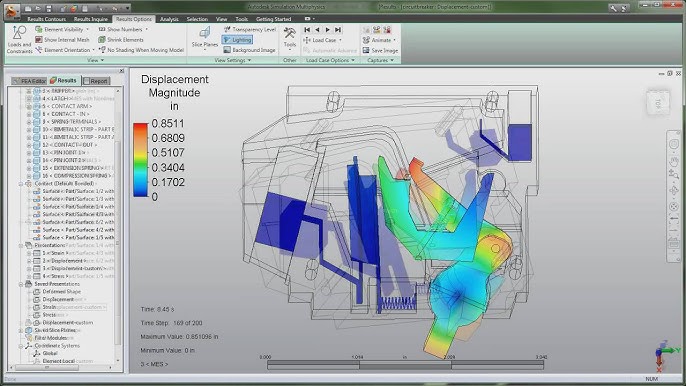Viewport: 686px width, 386px height.
Task: Enable Shrink Elements
Action: click(x=121, y=40)
